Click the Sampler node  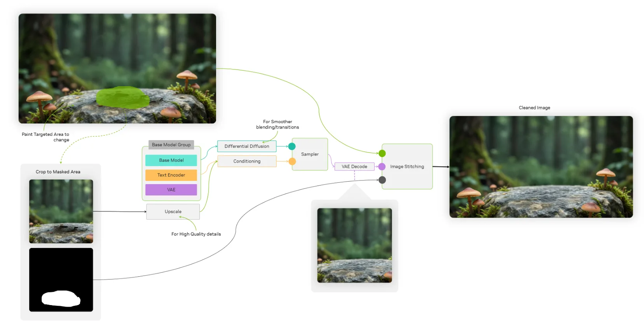click(x=310, y=154)
